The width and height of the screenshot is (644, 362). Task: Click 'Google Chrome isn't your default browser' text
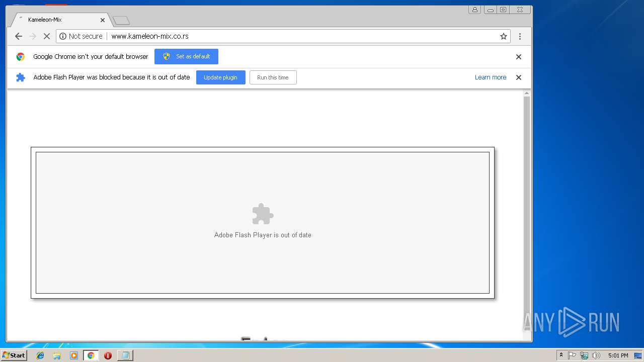click(x=91, y=57)
